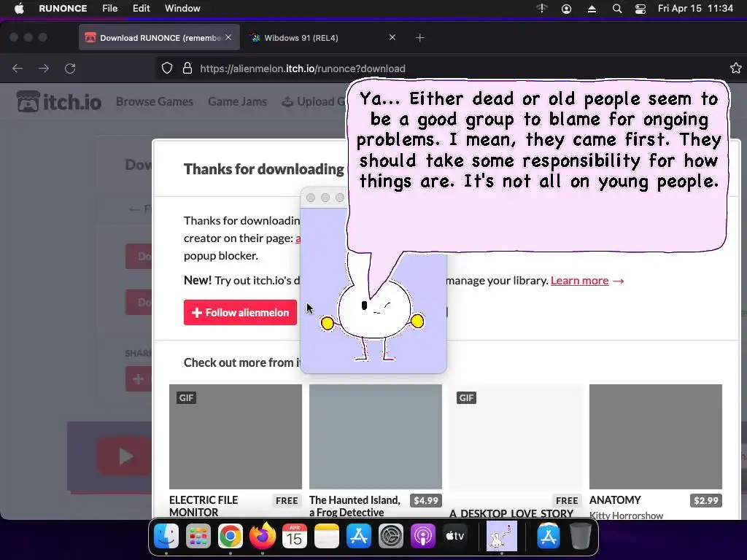Close the Wibdows 91 tab
The height and width of the screenshot is (560, 747).
point(392,37)
